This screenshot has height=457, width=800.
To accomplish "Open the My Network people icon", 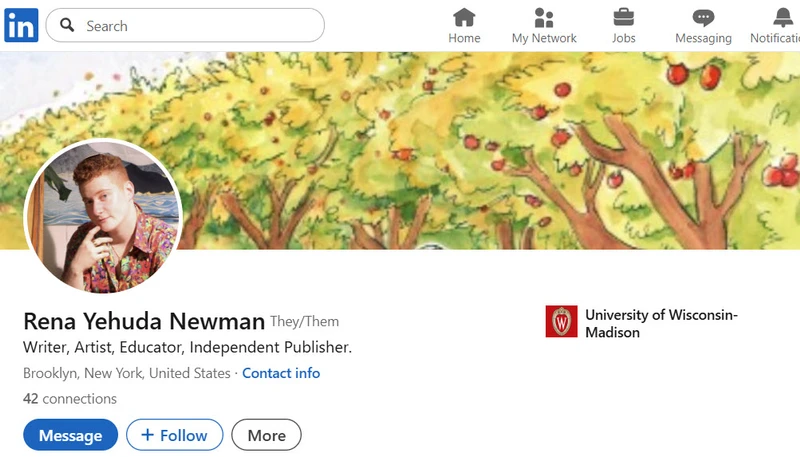I will tap(544, 18).
